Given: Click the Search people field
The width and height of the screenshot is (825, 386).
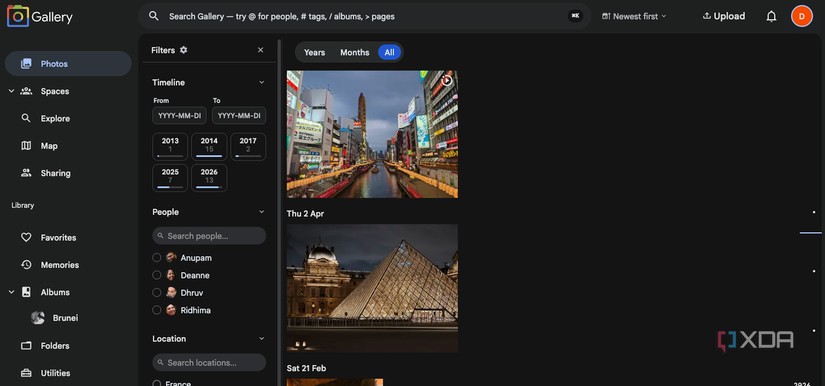Looking at the screenshot, I should coord(209,236).
